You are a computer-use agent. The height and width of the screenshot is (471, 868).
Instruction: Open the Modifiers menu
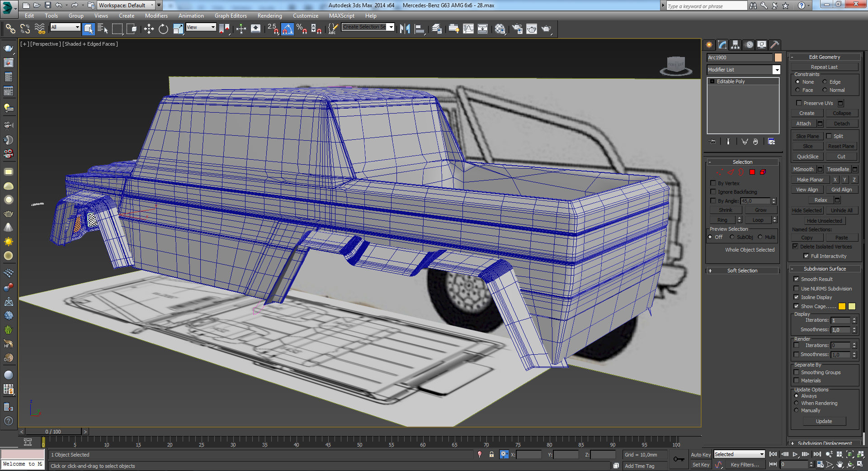click(x=156, y=16)
